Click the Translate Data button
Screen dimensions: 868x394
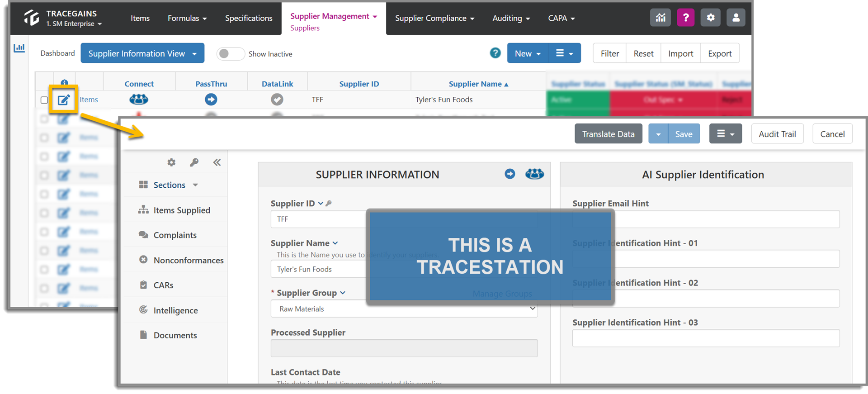[608, 134]
